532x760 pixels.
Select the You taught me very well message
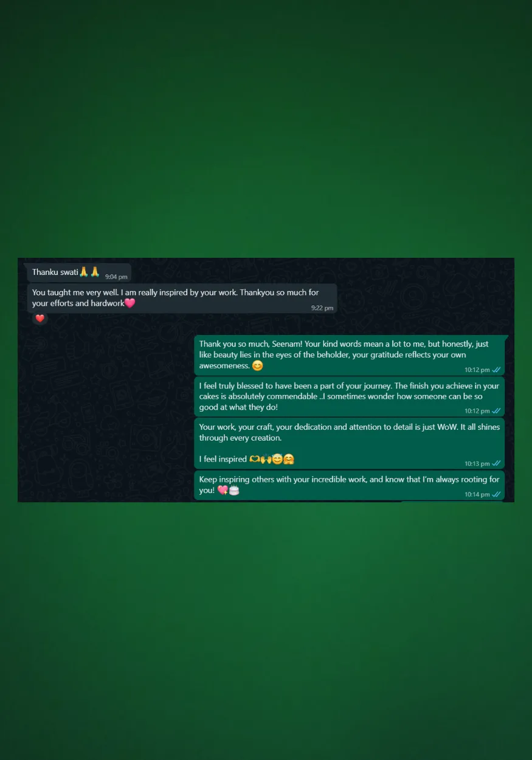coord(182,298)
